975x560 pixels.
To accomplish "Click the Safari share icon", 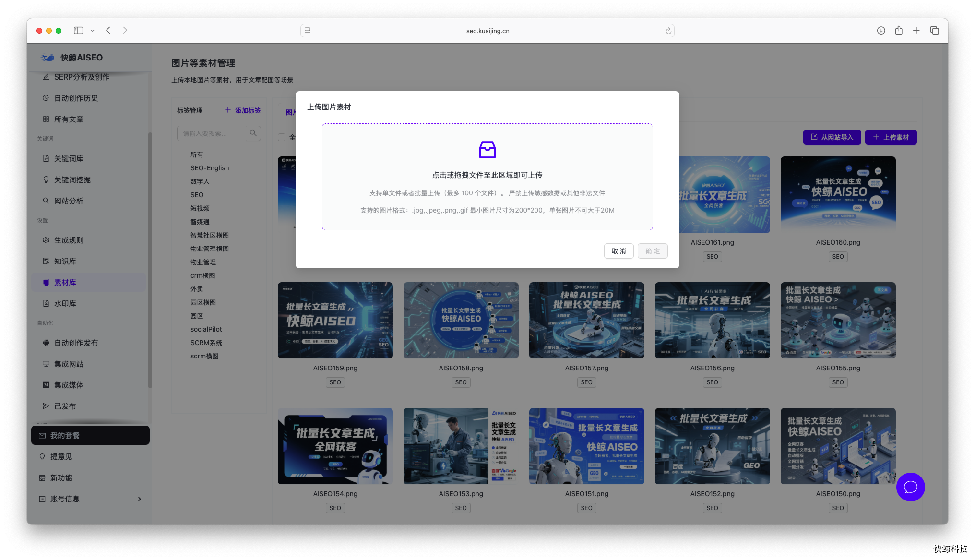I will [899, 30].
